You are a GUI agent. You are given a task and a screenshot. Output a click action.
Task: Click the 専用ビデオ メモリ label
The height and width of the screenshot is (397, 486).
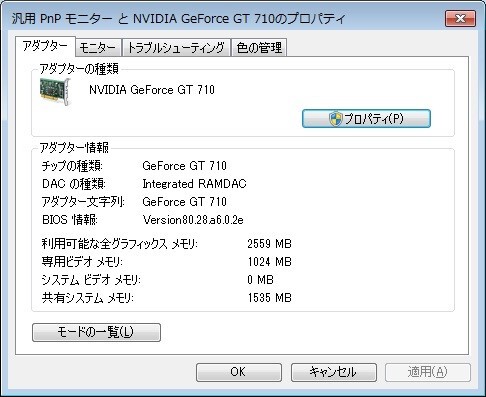coord(82,262)
